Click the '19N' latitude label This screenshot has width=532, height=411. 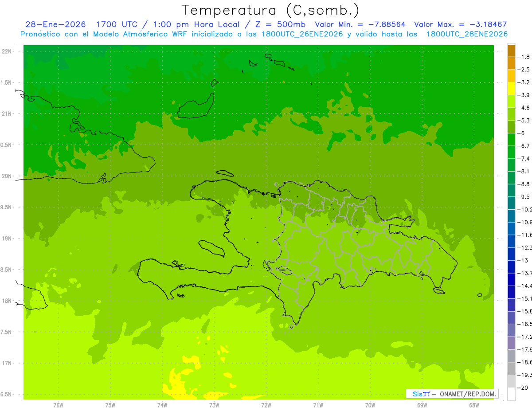click(8, 239)
